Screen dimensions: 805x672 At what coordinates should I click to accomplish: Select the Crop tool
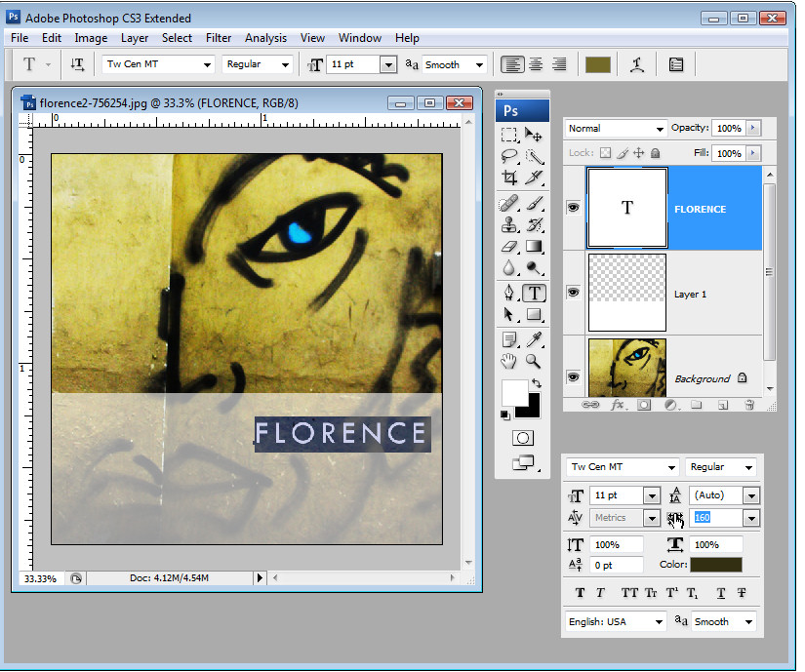pyautogui.click(x=508, y=178)
